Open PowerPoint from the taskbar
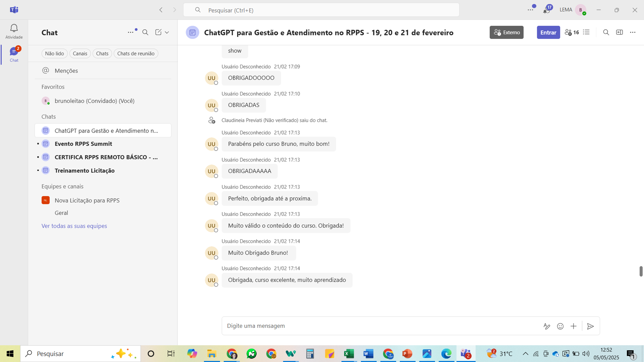Screen dimensions: 644x362 pyautogui.click(x=407, y=354)
